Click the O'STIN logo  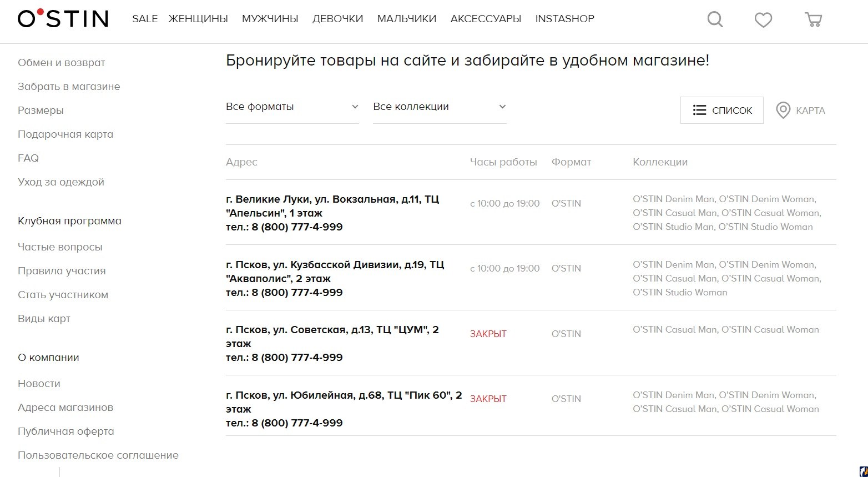[x=63, y=18]
